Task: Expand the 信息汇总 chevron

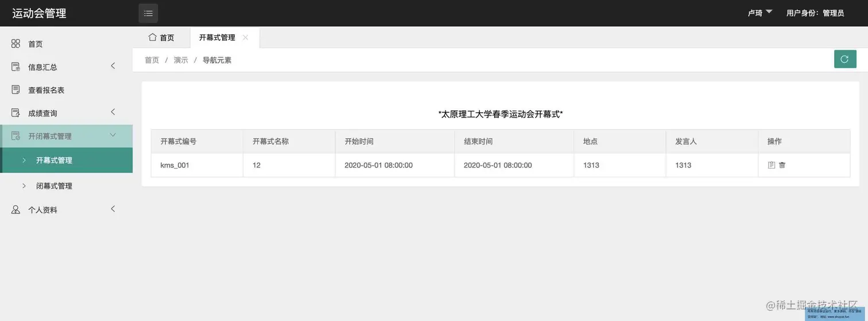Action: (x=113, y=66)
